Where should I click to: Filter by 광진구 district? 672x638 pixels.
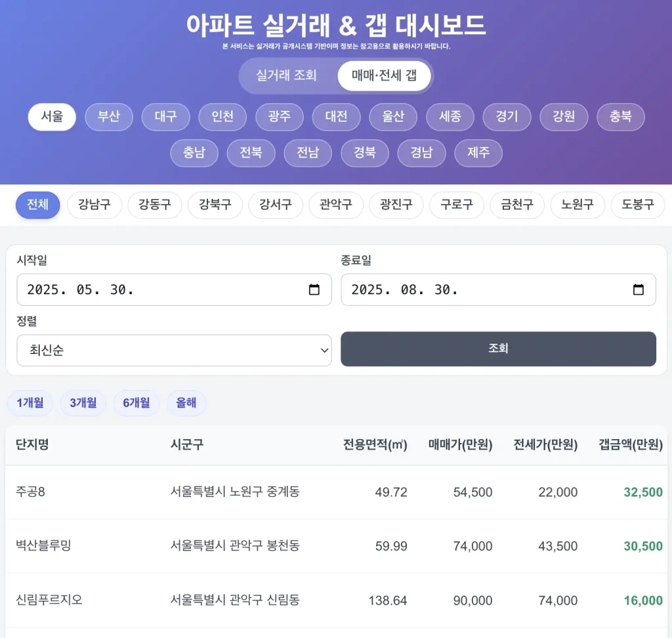click(x=396, y=205)
